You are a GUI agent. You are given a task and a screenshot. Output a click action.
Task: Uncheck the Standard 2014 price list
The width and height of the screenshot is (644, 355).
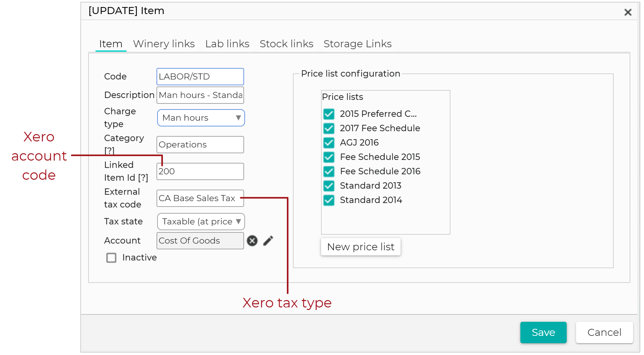[329, 200]
